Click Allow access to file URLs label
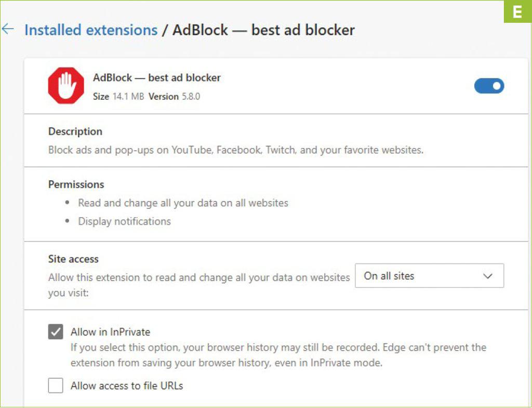The width and height of the screenshot is (532, 408). 127,386
